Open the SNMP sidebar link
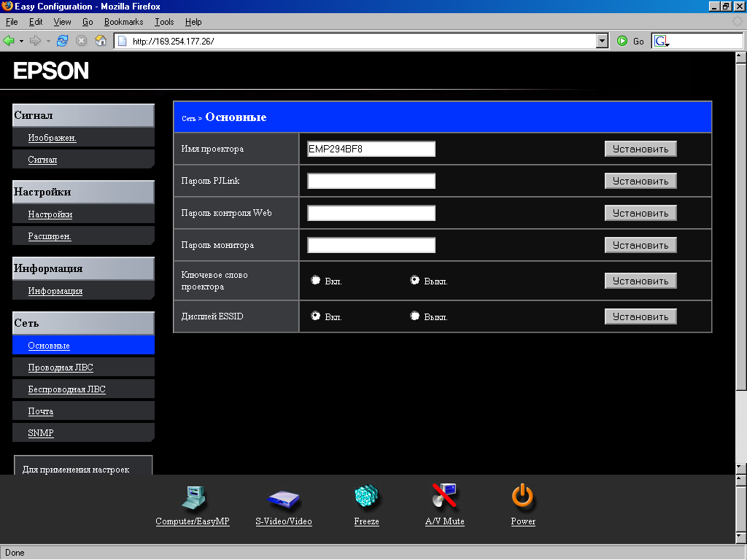 [41, 433]
